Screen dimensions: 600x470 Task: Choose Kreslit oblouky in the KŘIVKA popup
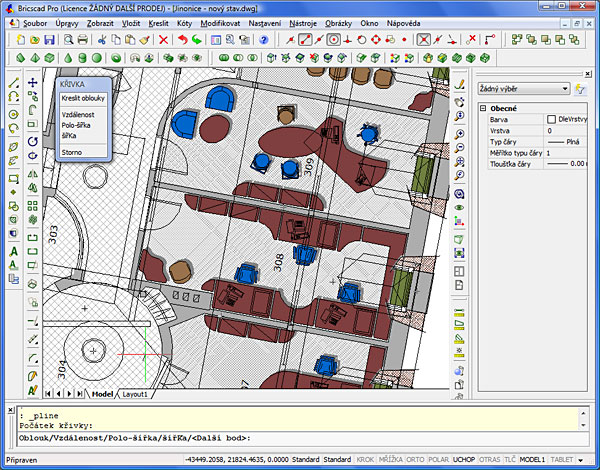[x=82, y=99]
